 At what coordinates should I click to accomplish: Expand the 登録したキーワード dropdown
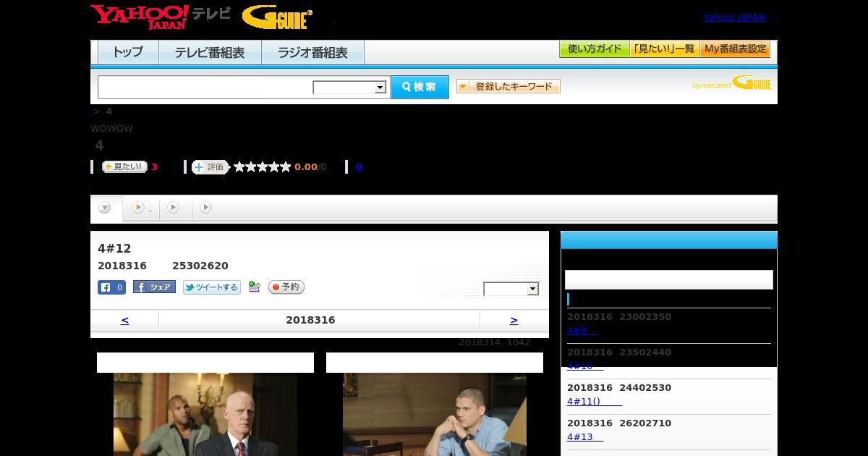509,86
